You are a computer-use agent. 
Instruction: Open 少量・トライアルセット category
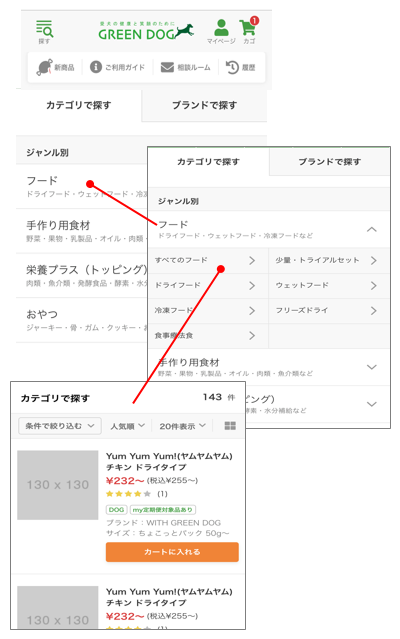click(329, 260)
